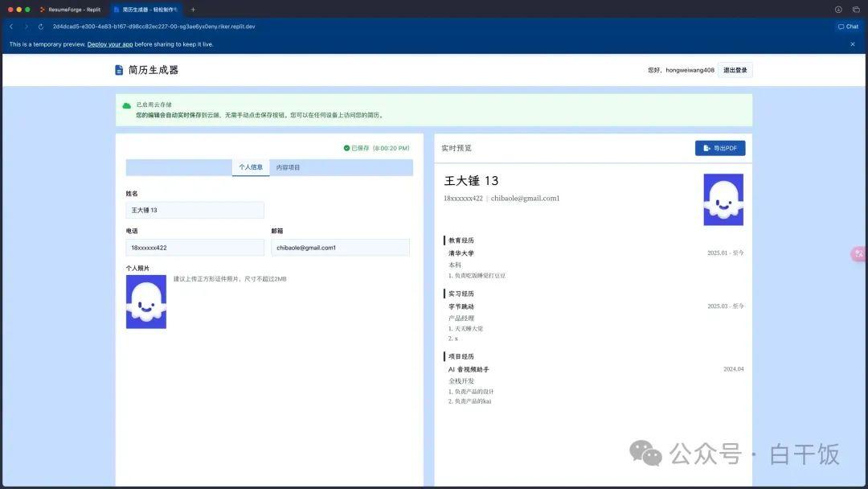Focus the 电话 input field
This screenshot has width=868, height=489.
[x=194, y=248]
